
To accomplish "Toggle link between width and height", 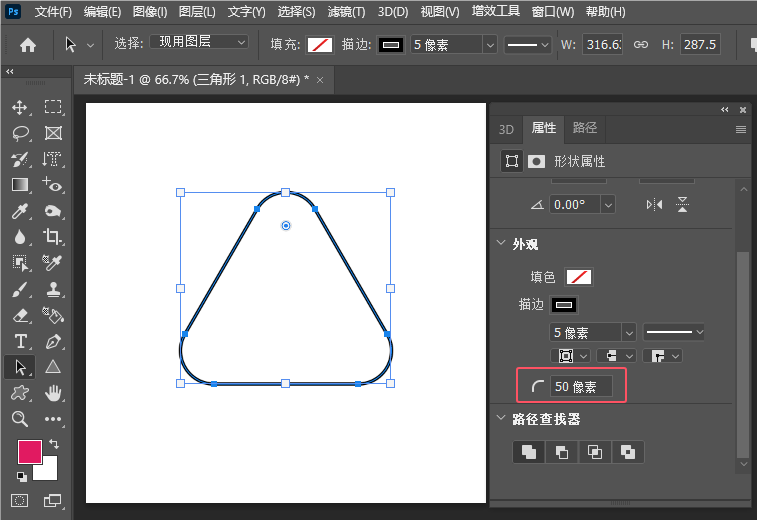I will point(641,44).
